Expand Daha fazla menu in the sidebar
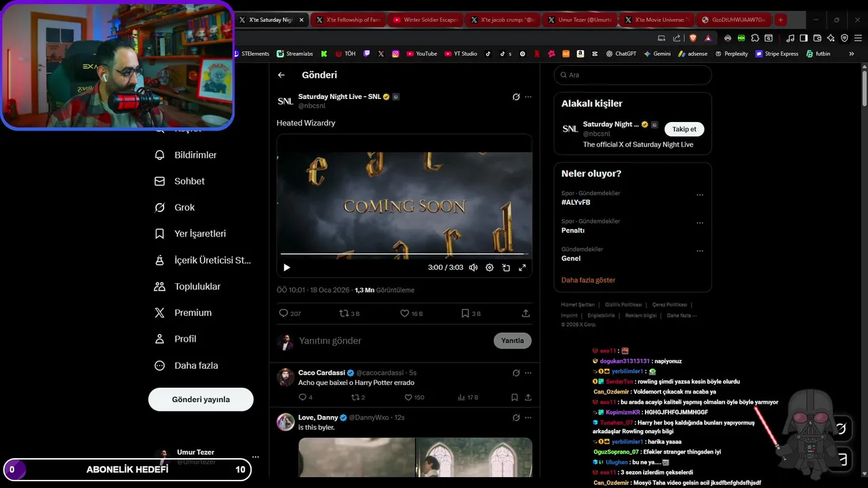 [x=187, y=366]
